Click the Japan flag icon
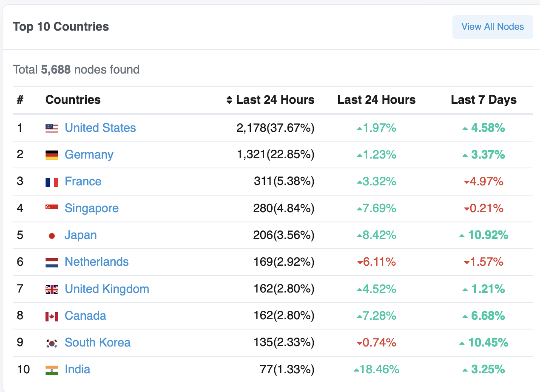 [x=52, y=236]
